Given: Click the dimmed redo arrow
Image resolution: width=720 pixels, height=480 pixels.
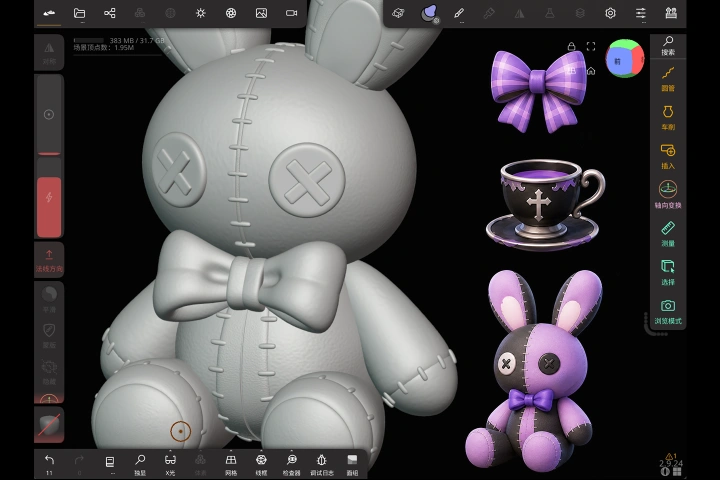Looking at the screenshot, I should (79, 464).
